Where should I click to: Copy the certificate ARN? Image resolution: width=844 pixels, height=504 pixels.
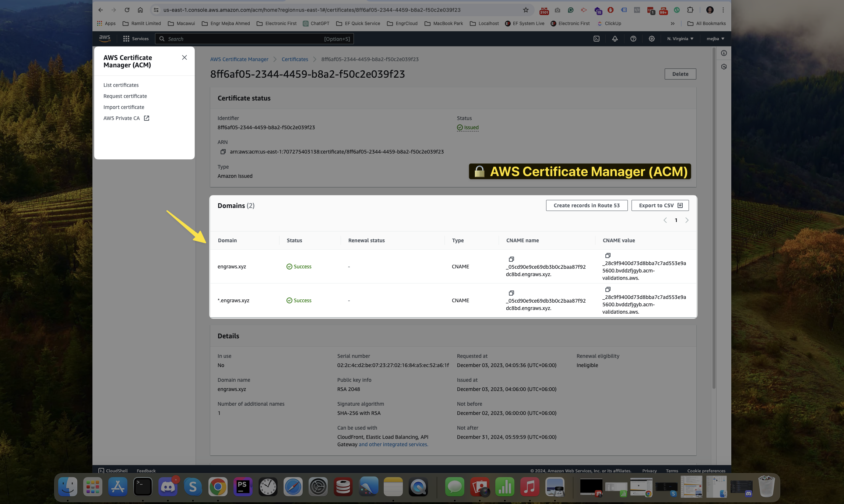[x=223, y=152]
